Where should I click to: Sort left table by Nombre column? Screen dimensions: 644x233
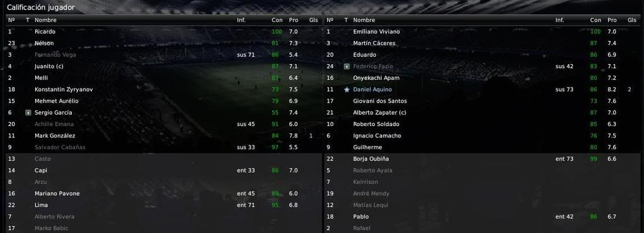45,20
